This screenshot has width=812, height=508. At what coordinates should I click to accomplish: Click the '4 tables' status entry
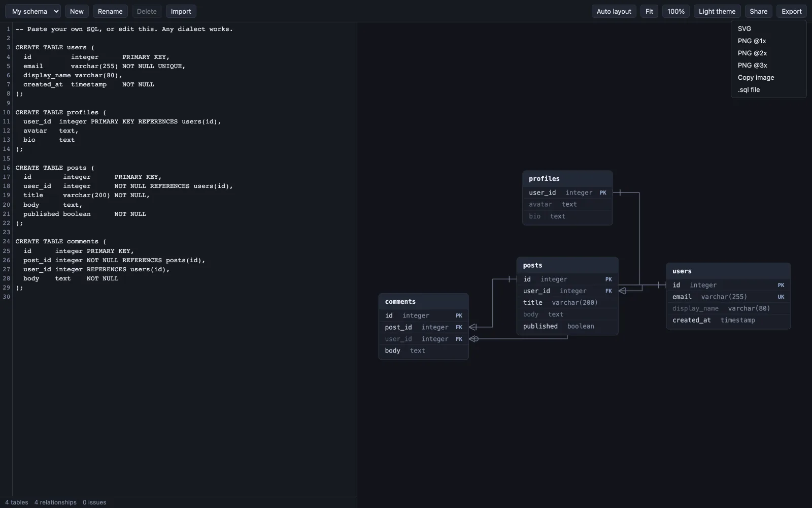[x=17, y=502]
